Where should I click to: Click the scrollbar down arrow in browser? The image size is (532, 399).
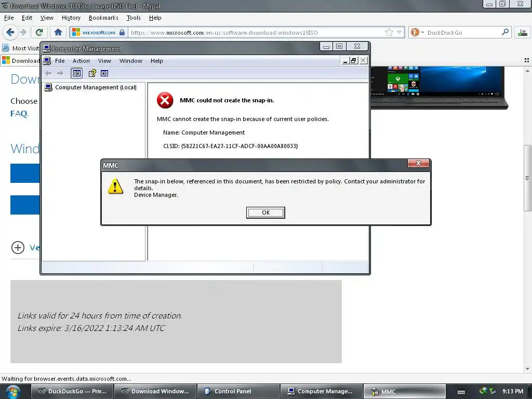527,369
